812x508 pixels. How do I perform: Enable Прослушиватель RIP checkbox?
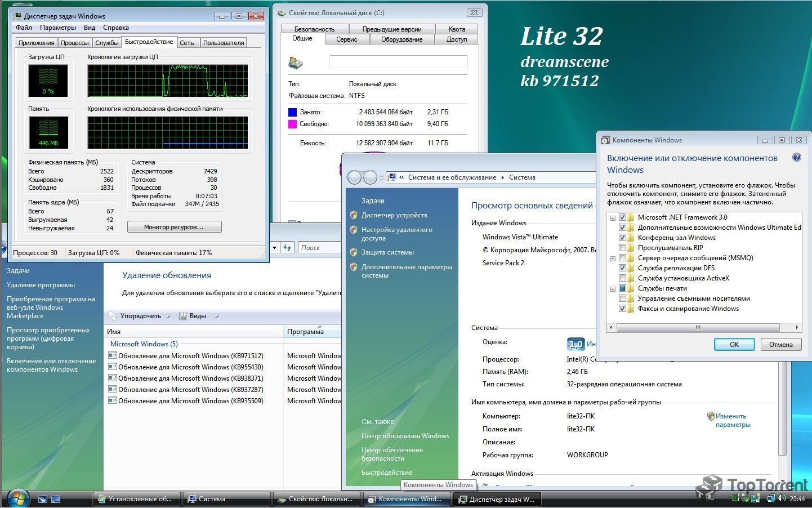click(622, 248)
